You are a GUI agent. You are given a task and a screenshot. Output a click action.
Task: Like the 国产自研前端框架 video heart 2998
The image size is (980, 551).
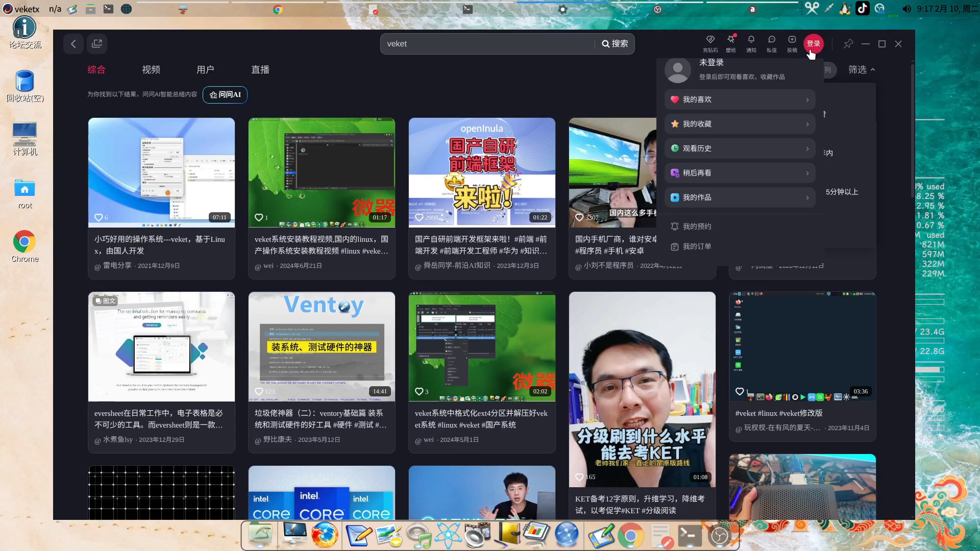point(419,217)
